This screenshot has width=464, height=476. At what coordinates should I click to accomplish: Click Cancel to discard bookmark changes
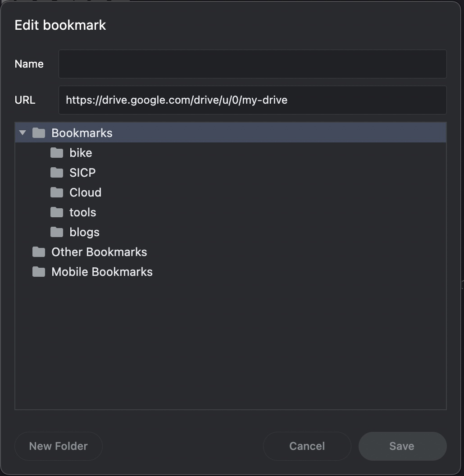[307, 446]
